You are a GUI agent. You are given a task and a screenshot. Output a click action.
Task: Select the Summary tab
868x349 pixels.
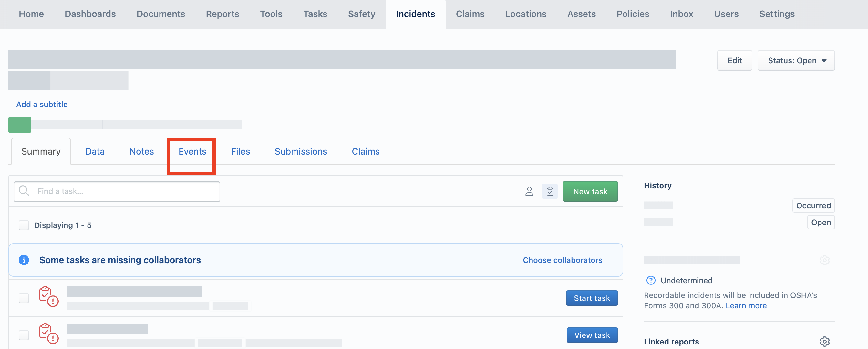pyautogui.click(x=41, y=152)
